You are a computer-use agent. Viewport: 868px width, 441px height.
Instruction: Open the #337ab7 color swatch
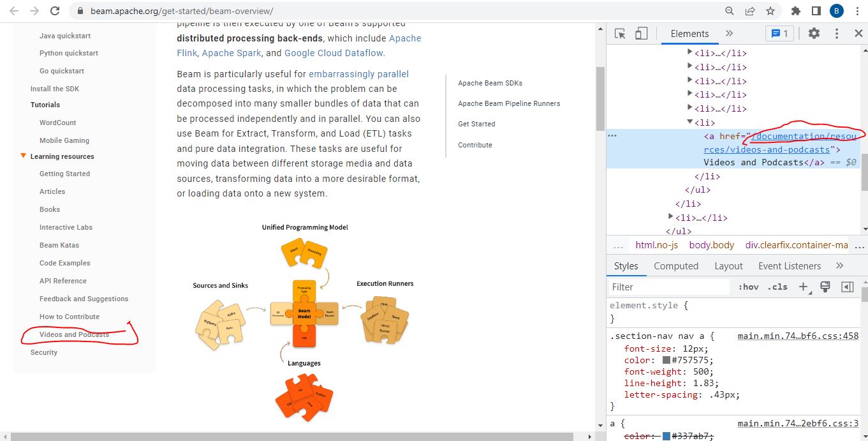666,437
